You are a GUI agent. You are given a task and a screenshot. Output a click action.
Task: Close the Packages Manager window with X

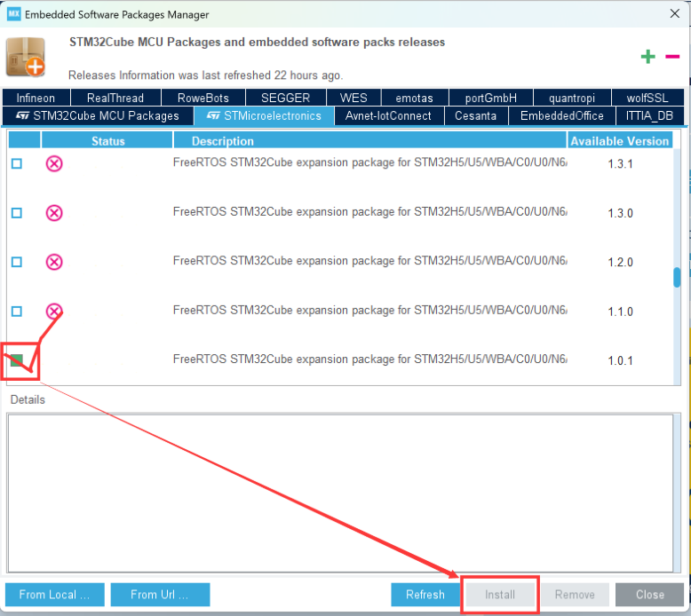(675, 13)
